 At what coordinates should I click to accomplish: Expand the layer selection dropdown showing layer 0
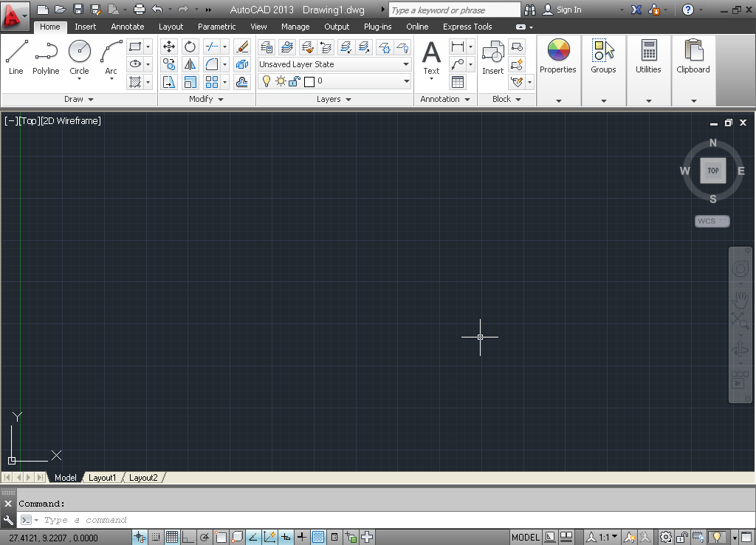(406, 81)
